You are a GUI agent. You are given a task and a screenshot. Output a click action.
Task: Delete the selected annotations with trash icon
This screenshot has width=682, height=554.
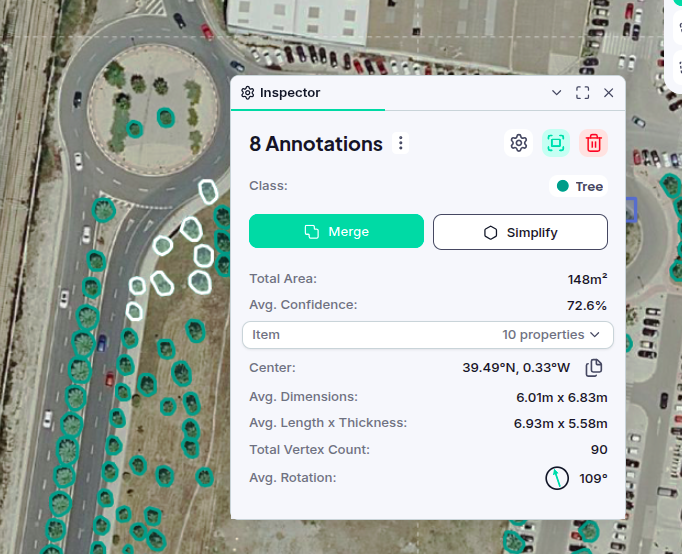pos(594,143)
